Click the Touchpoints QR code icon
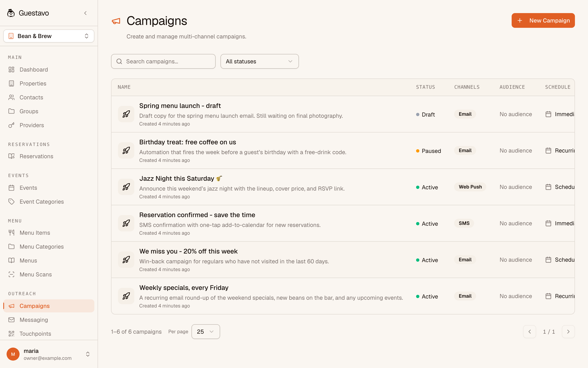Screen dimensions: 588x368 tap(11, 334)
